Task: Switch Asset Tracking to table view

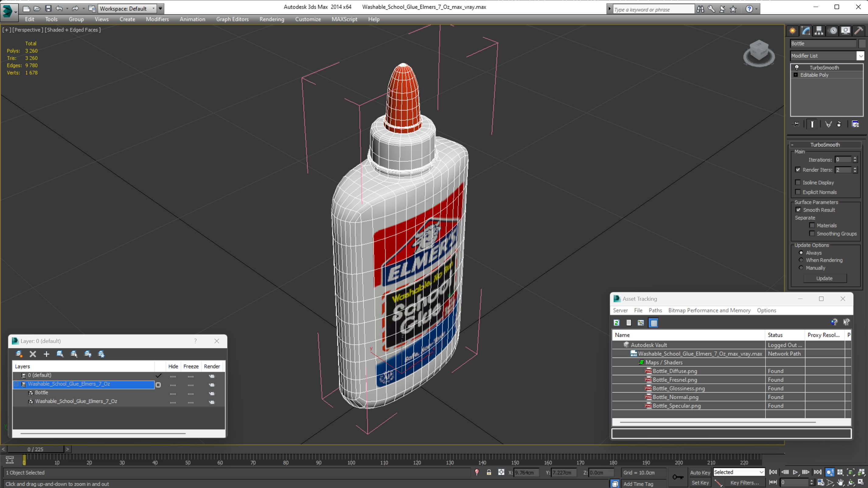Action: tap(654, 323)
